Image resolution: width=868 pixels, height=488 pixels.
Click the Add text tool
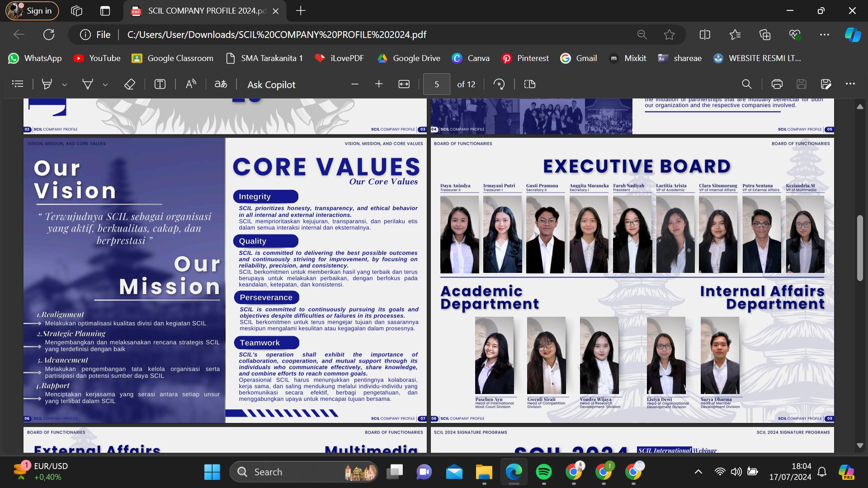point(160,84)
